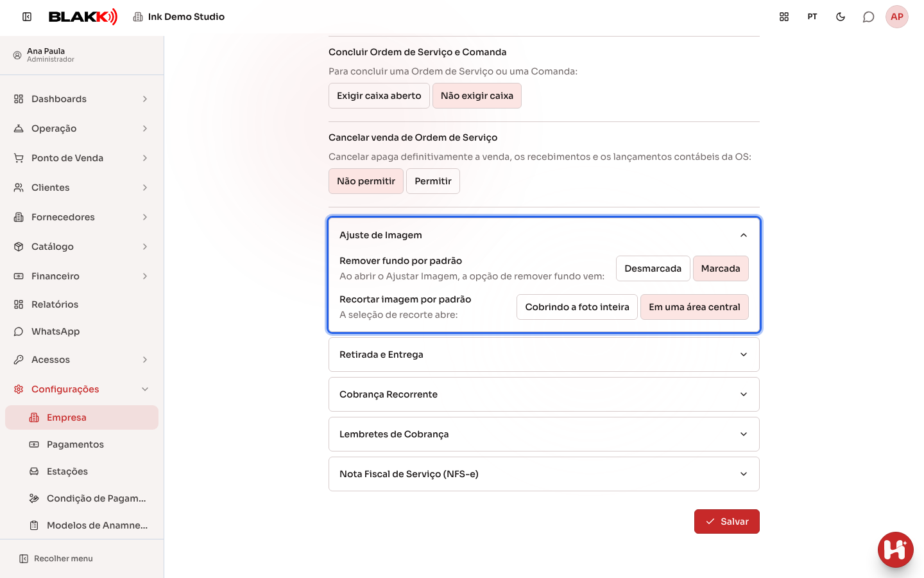Switch to dark mode with the moon icon
This screenshot has height=578, width=924.
pos(841,17)
